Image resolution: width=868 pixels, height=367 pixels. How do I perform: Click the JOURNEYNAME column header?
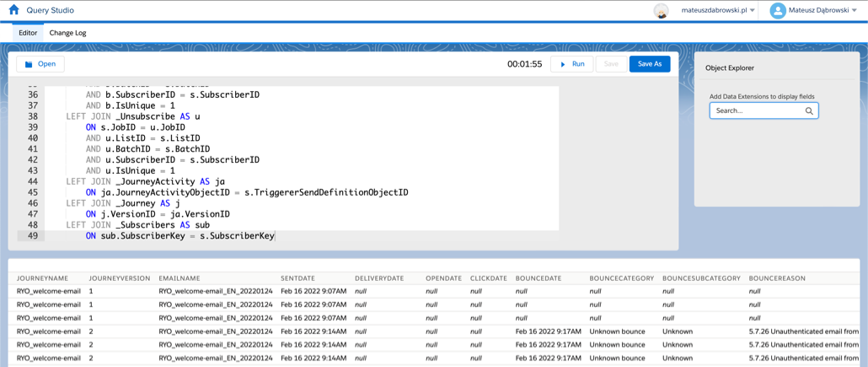tap(42, 278)
